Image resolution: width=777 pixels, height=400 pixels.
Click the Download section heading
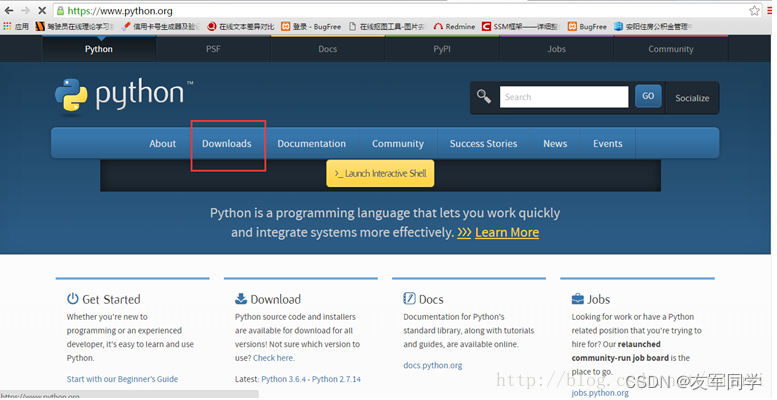coord(276,299)
